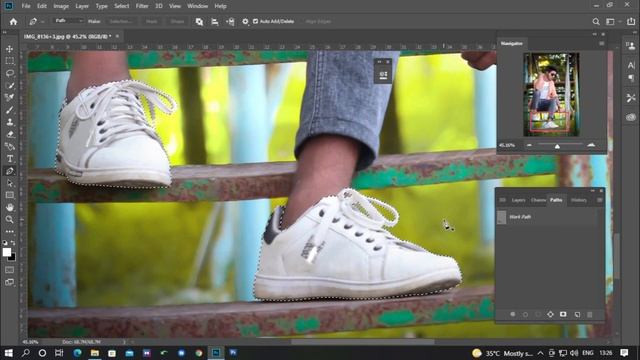The image size is (640, 360).
Task: Click the background color swatch
Action: [x=12, y=257]
